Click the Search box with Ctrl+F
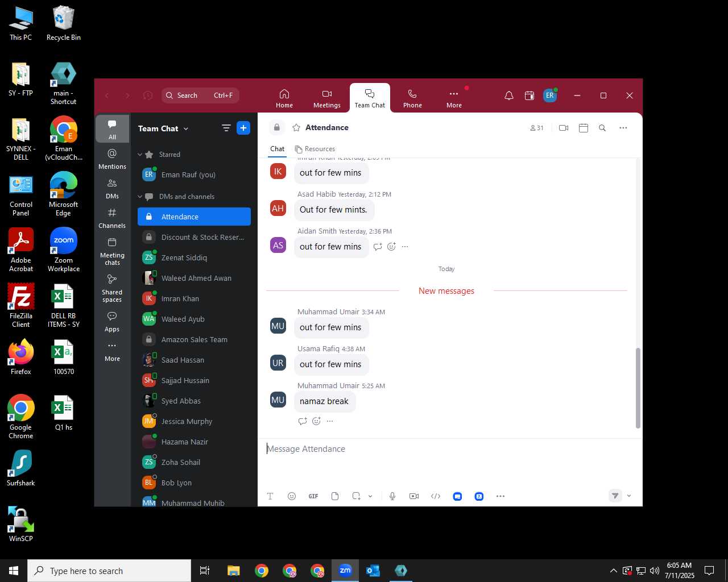Image resolution: width=728 pixels, height=582 pixels. (x=200, y=95)
